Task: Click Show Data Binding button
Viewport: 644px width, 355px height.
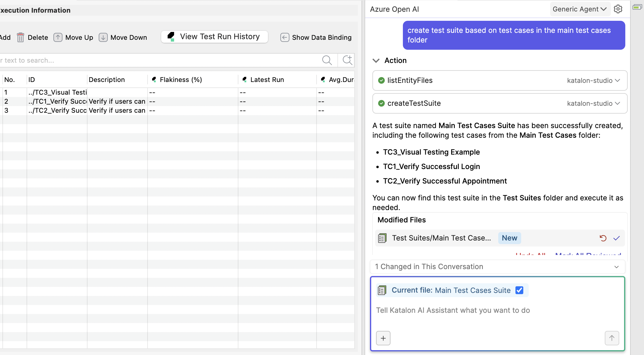Action: (316, 37)
